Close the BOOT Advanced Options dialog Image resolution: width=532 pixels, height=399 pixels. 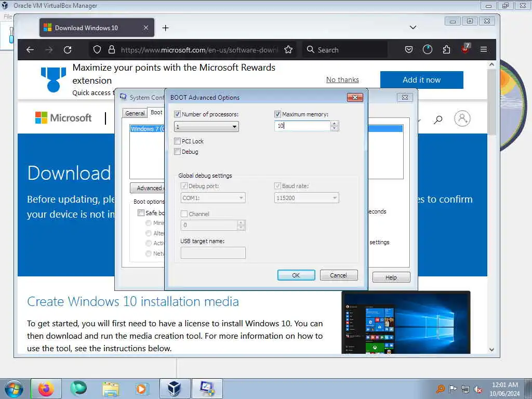pos(355,97)
